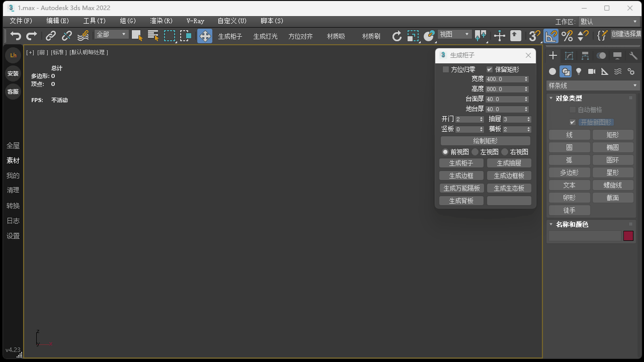The width and height of the screenshot is (644, 362).
Task: Select the 左视图 radio button
Action: click(475, 152)
